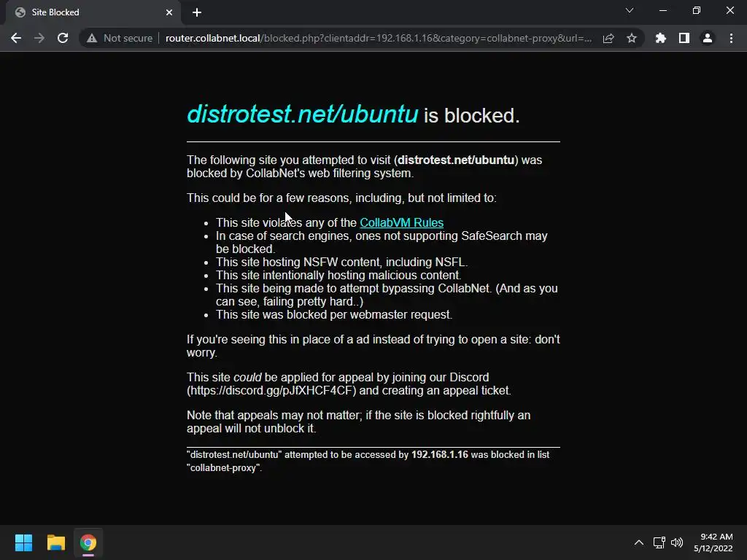Bookmark this page with the star

632,38
